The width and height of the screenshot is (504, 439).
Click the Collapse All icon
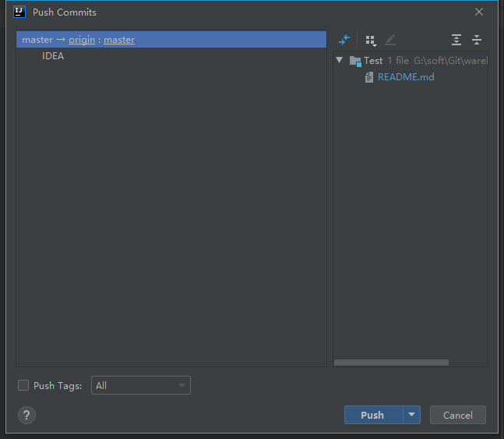pyautogui.click(x=477, y=40)
